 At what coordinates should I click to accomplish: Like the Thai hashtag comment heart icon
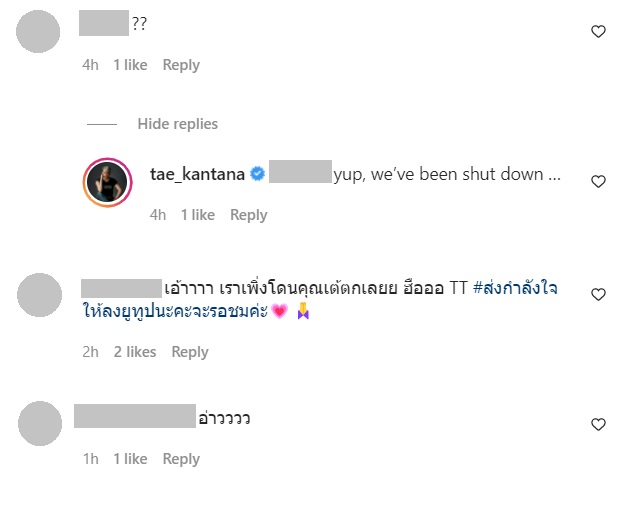(x=598, y=295)
